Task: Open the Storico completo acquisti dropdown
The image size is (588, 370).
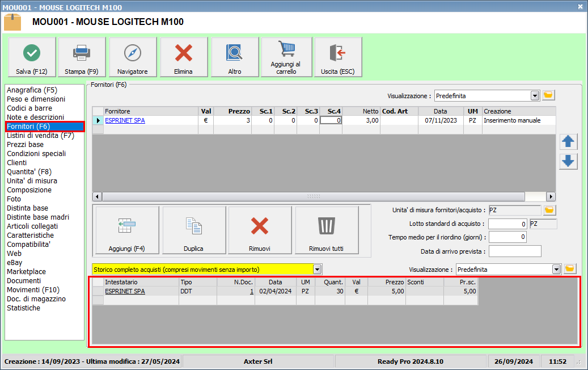Action: click(x=318, y=270)
